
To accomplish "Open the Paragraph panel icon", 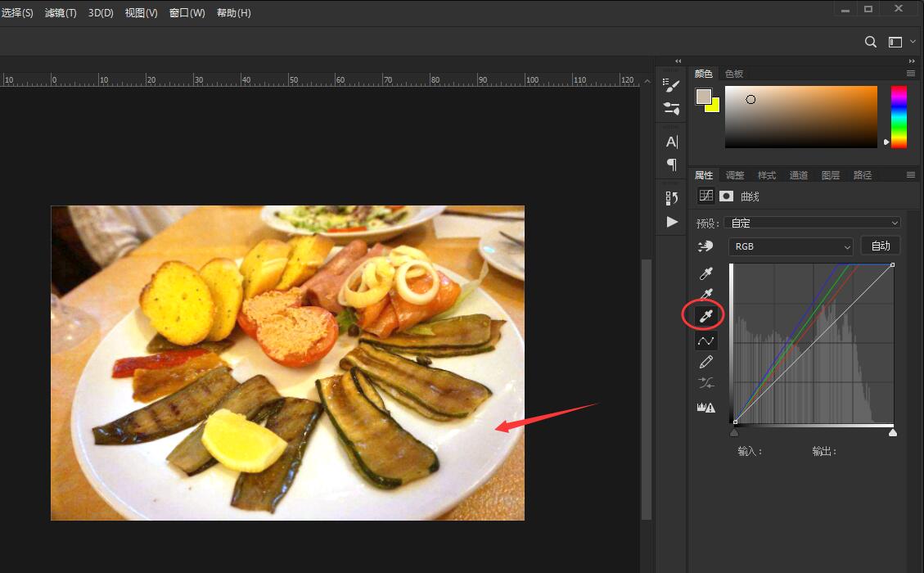I will pos(672,165).
